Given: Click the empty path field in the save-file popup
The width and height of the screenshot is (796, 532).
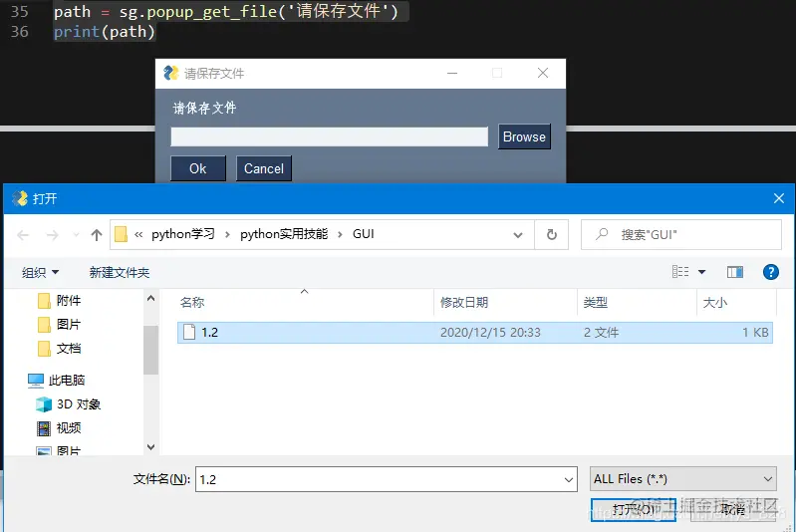Looking at the screenshot, I should [329, 136].
